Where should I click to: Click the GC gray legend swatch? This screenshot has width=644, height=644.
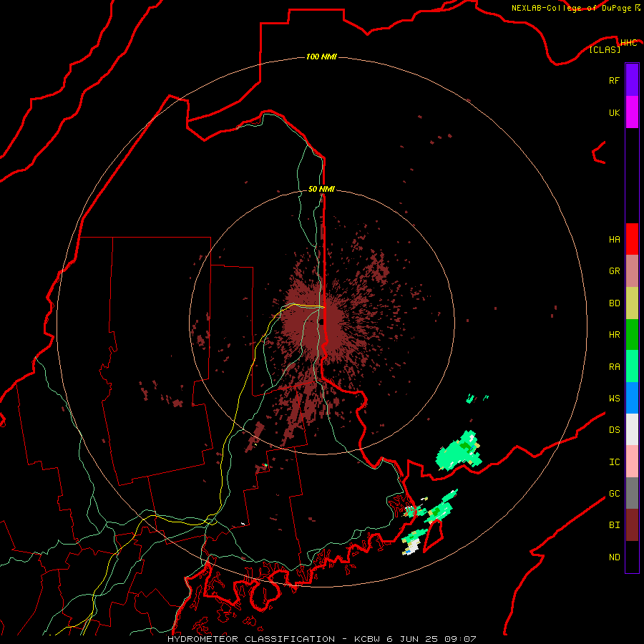632,493
